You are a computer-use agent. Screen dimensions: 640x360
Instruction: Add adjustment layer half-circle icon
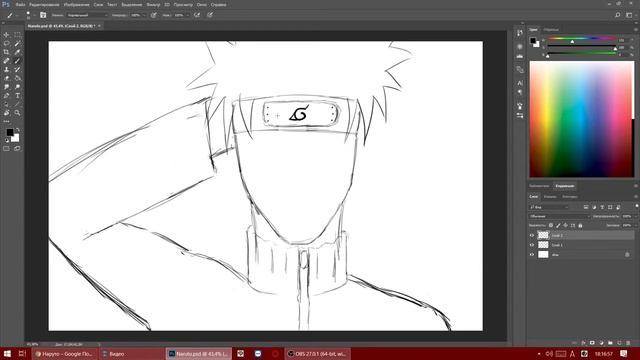click(601, 343)
